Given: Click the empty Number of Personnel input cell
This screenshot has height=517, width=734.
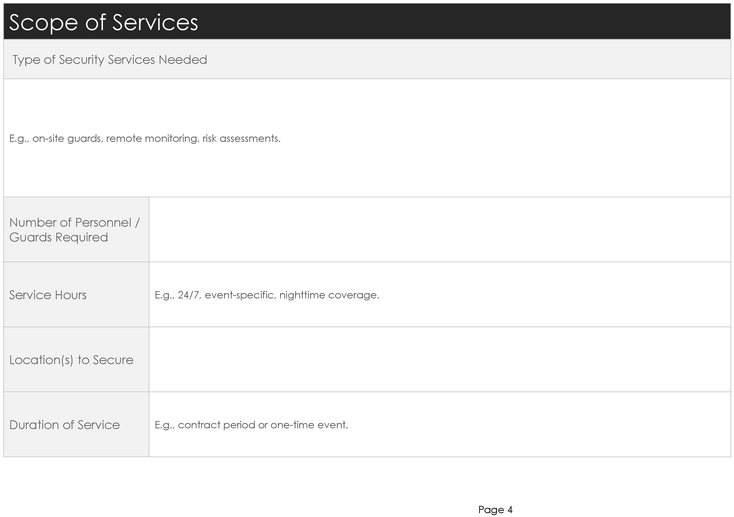Looking at the screenshot, I should pos(439,229).
